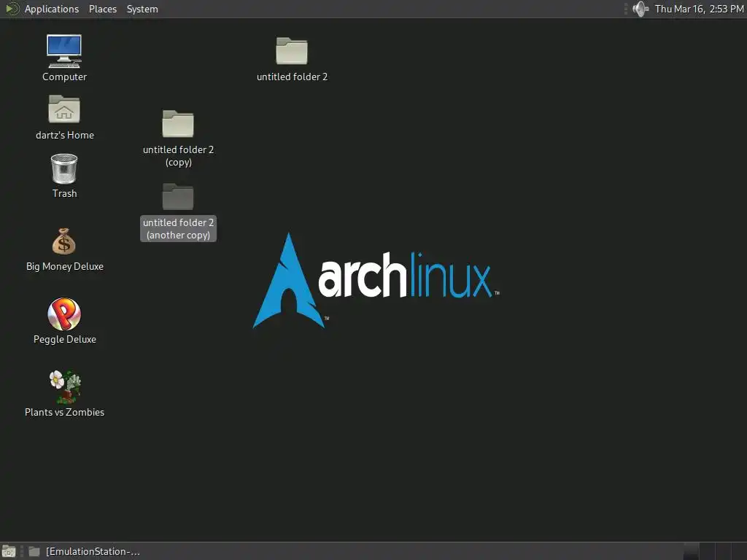Select 'untitled folder 2 (another copy)' folder
This screenshot has height=560, width=747.
(x=178, y=196)
